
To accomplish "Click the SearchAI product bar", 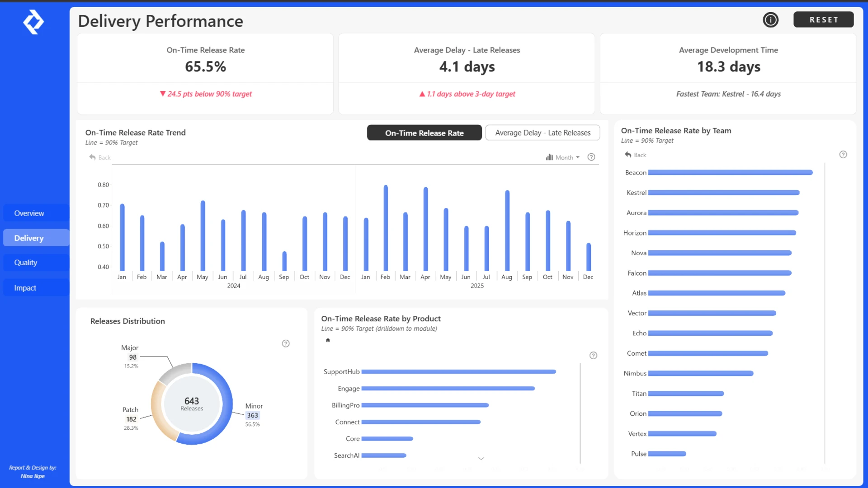I will 384,455.
